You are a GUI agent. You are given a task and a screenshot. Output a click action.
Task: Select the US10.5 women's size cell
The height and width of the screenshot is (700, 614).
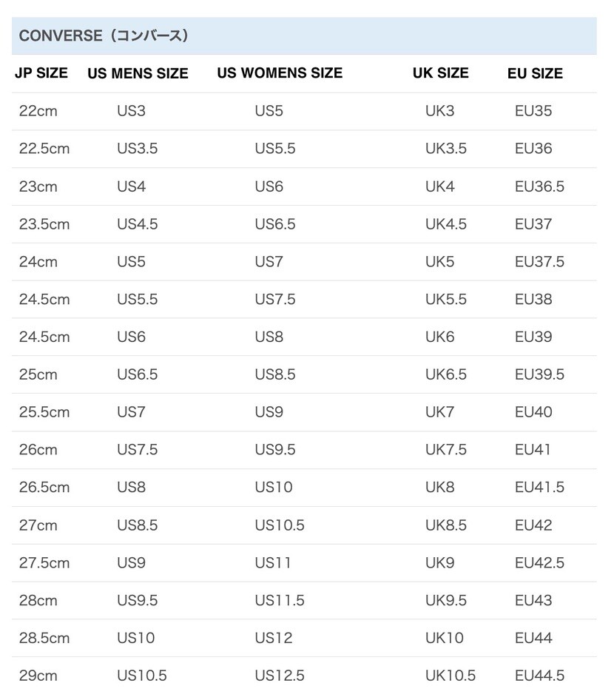tap(280, 525)
